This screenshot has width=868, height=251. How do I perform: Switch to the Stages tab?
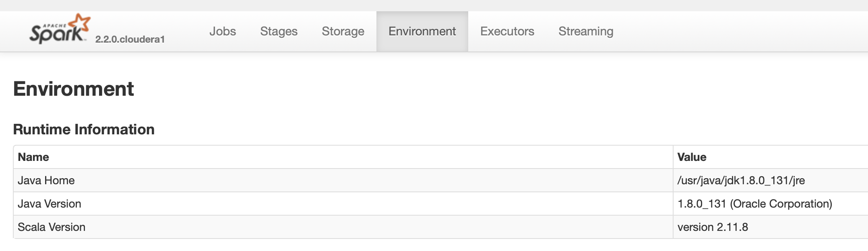tap(279, 31)
